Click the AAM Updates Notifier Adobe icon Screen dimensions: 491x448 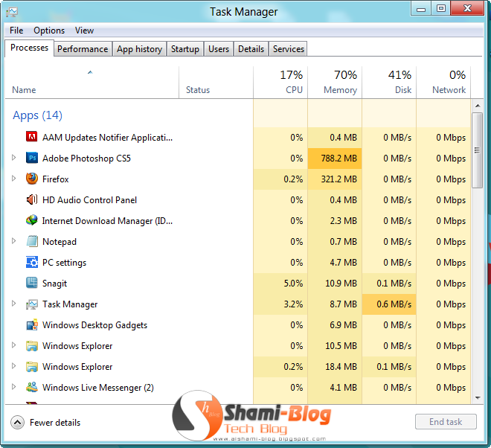tap(32, 137)
